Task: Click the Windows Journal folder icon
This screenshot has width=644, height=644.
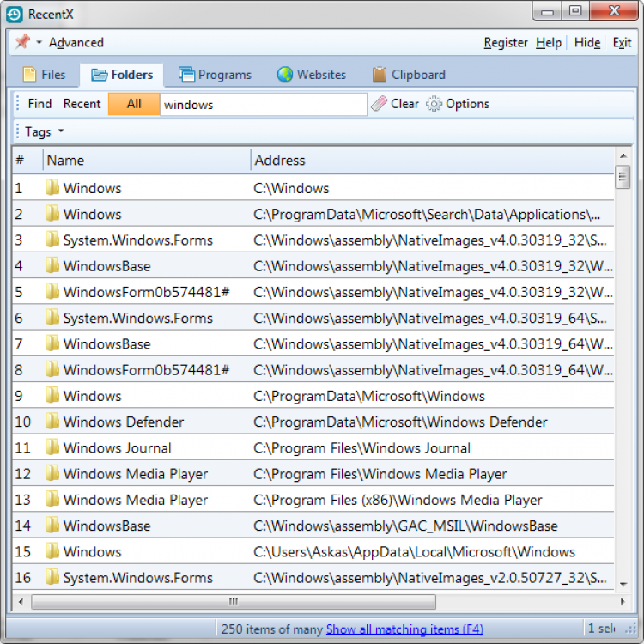Action: point(52,447)
